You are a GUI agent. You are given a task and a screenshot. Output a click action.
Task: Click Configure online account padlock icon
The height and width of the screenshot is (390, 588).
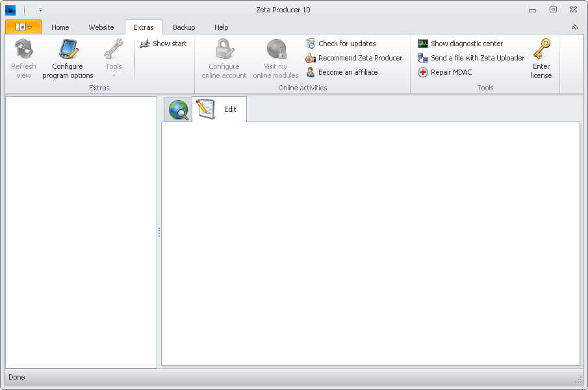point(224,49)
